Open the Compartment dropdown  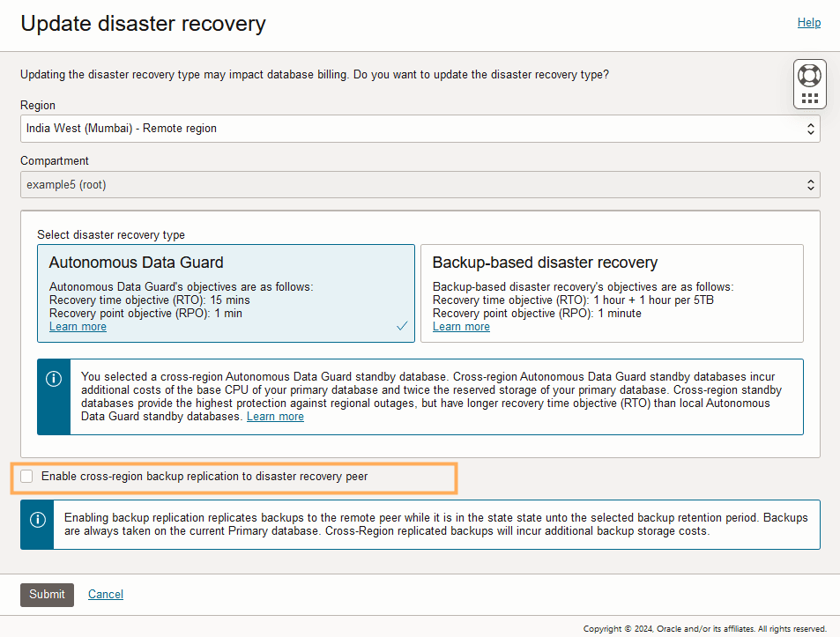(x=420, y=185)
